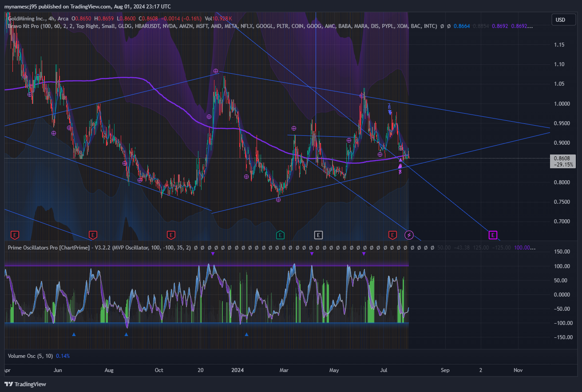Click the purple lightning bolt event icon
The width and height of the screenshot is (582, 392).
pyautogui.click(x=410, y=235)
